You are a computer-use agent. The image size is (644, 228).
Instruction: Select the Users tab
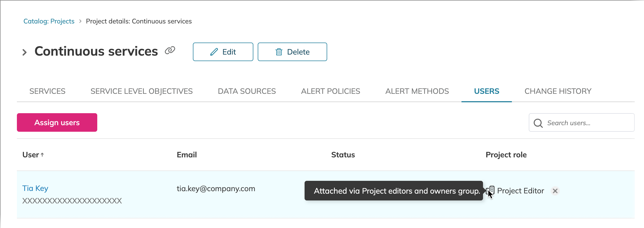487,91
